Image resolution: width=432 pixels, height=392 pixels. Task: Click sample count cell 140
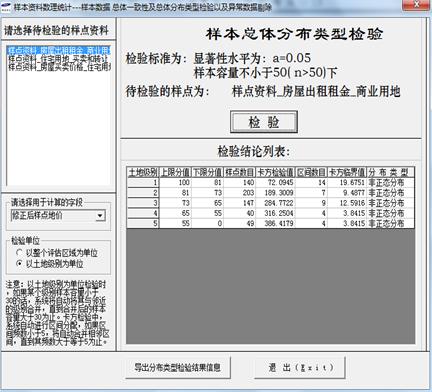point(240,182)
